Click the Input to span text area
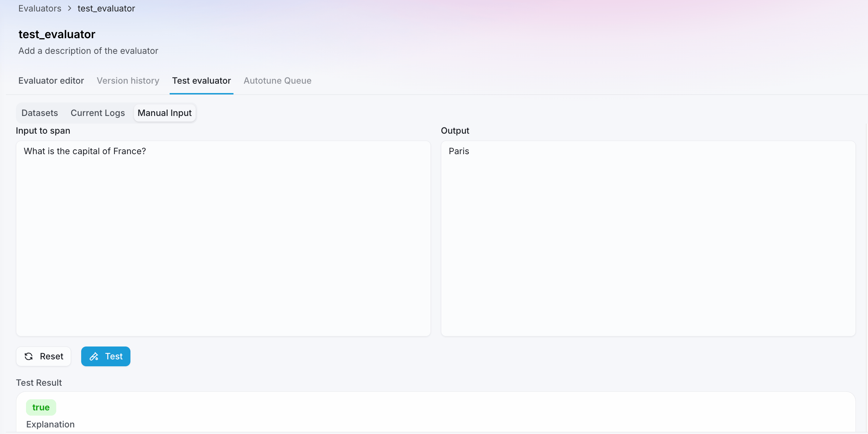Screen dimensions: 868x434 point(223,238)
